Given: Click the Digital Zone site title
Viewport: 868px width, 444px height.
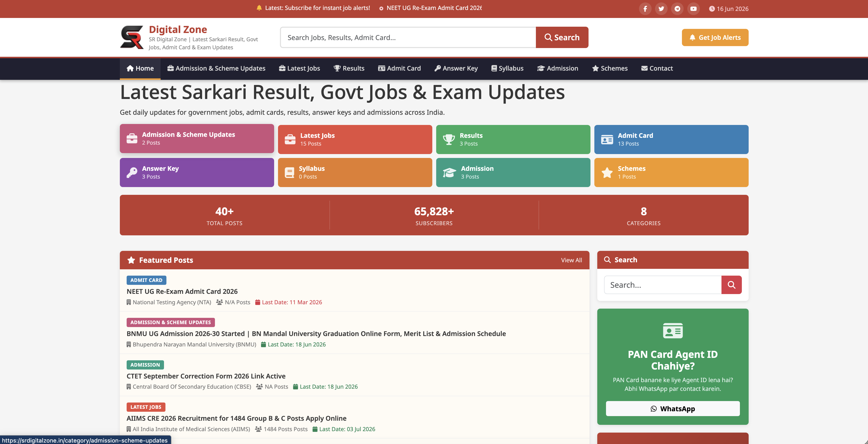Looking at the screenshot, I should click(x=178, y=30).
